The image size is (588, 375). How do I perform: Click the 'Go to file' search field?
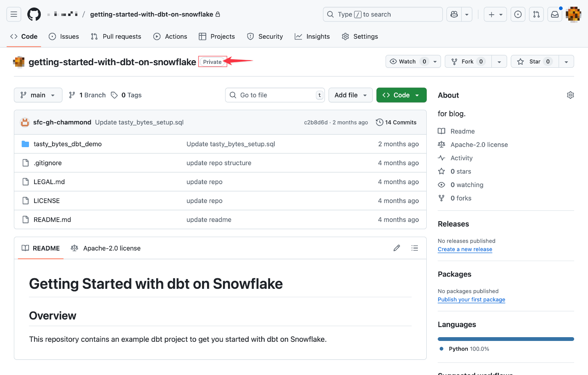[275, 95]
